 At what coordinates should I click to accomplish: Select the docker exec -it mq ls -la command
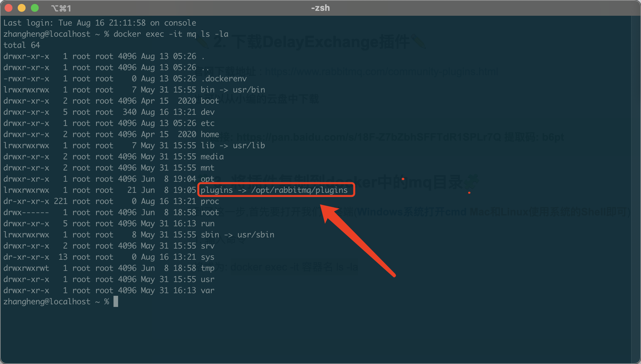click(x=171, y=34)
